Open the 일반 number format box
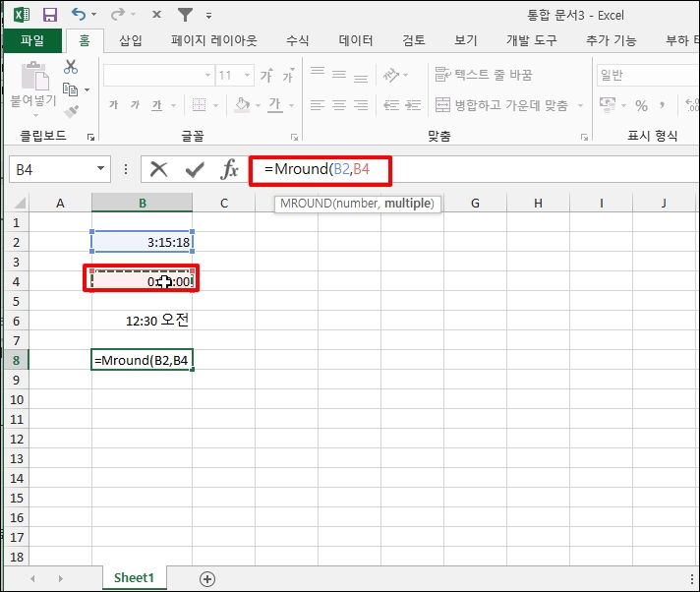The image size is (700, 592). pos(648,75)
